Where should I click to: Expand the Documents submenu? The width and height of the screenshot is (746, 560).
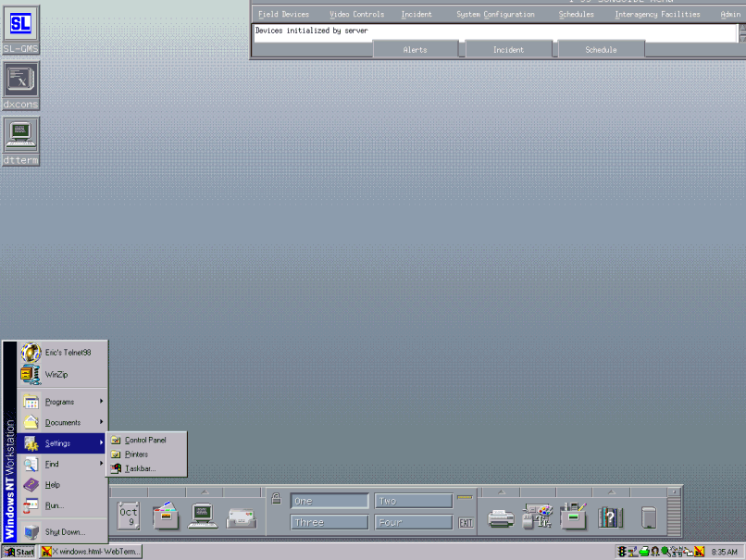click(62, 423)
